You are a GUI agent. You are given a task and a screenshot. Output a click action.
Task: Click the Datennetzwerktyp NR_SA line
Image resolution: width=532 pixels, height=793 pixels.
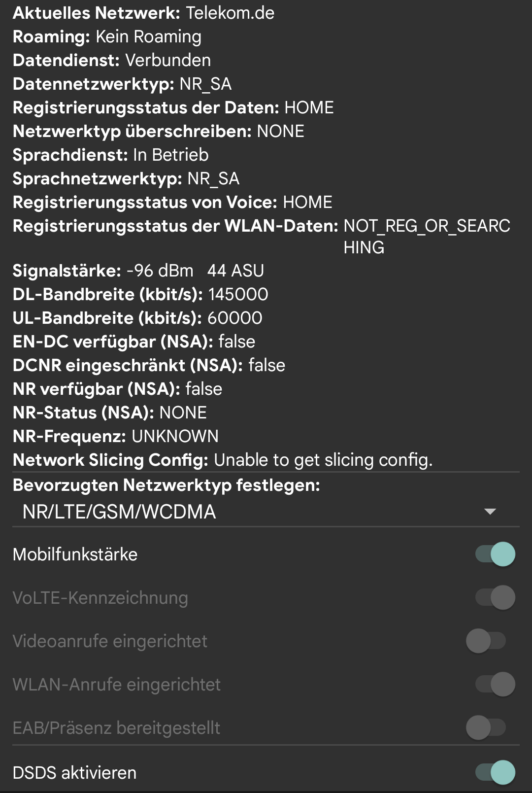[x=123, y=84]
